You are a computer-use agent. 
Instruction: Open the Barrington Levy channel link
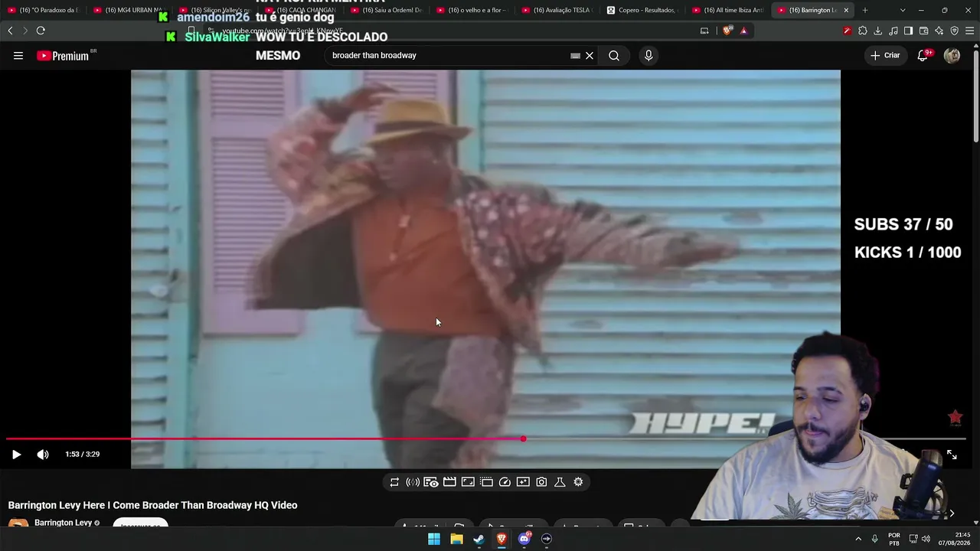pos(63,523)
